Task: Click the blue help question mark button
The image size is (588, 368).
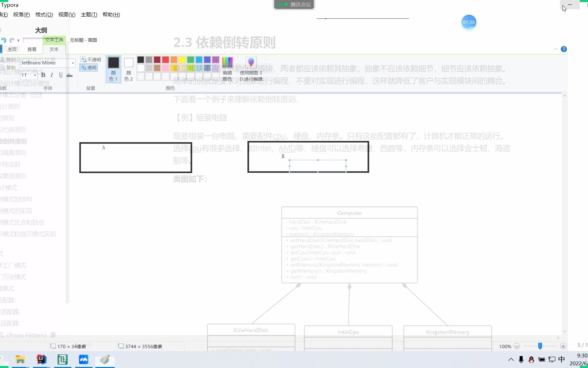Action: point(564,49)
